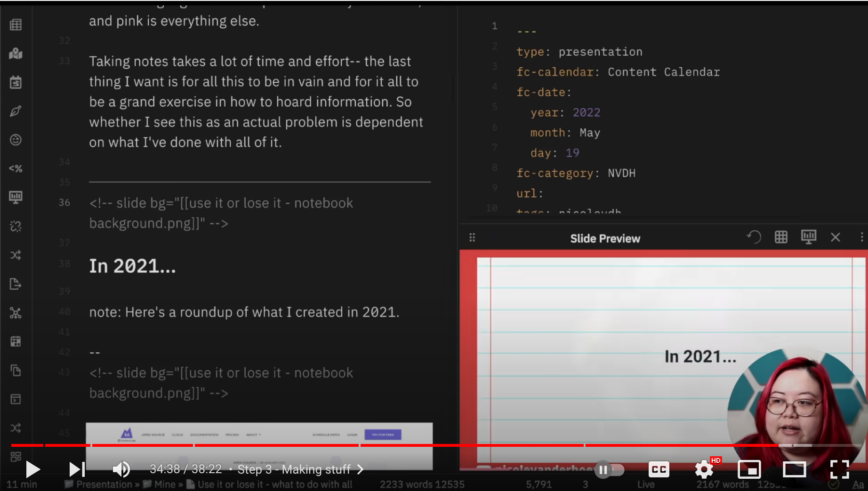The width and height of the screenshot is (868, 491).
Task: Switch to miniplayer mode
Action: coord(749,469)
